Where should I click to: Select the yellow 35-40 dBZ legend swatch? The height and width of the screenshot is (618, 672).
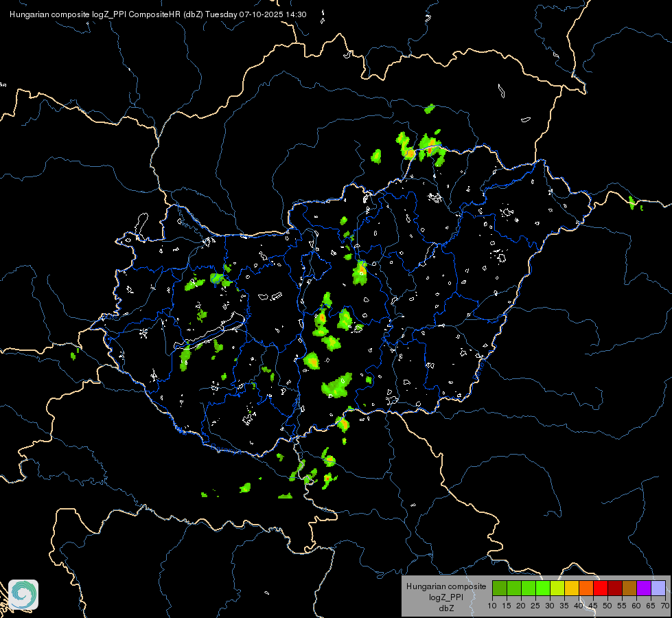[x=572, y=588]
